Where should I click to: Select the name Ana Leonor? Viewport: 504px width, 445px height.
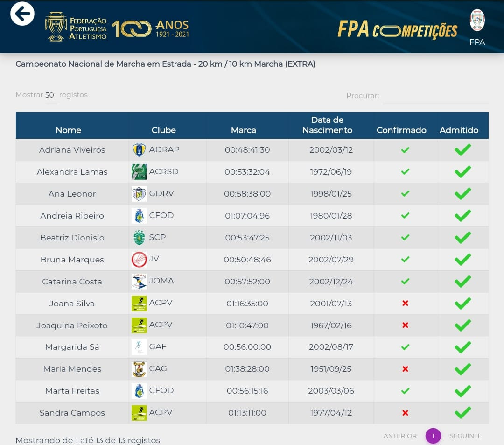(72, 194)
